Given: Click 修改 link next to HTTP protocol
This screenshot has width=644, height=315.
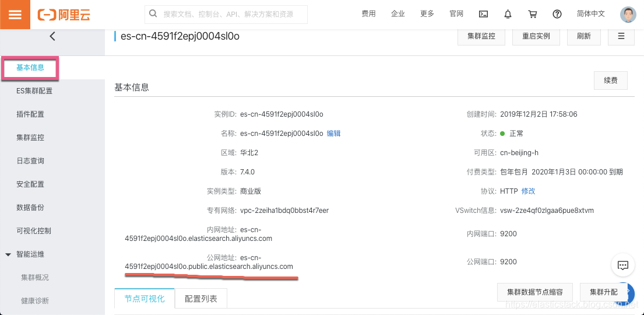Looking at the screenshot, I should coord(528,191).
